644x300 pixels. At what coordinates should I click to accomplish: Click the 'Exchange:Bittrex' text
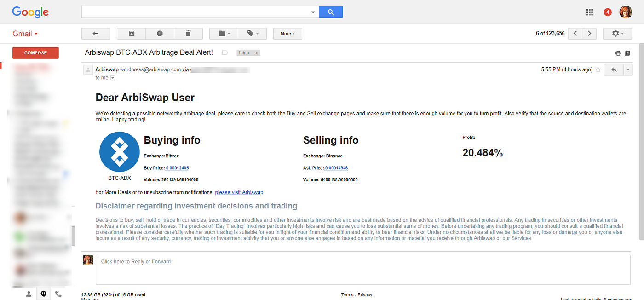[161, 156]
